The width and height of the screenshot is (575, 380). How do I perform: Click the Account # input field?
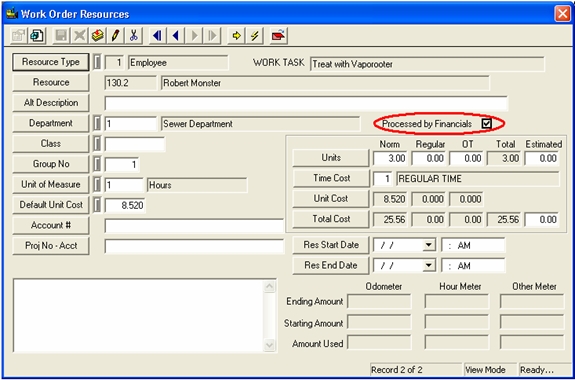[x=194, y=226]
